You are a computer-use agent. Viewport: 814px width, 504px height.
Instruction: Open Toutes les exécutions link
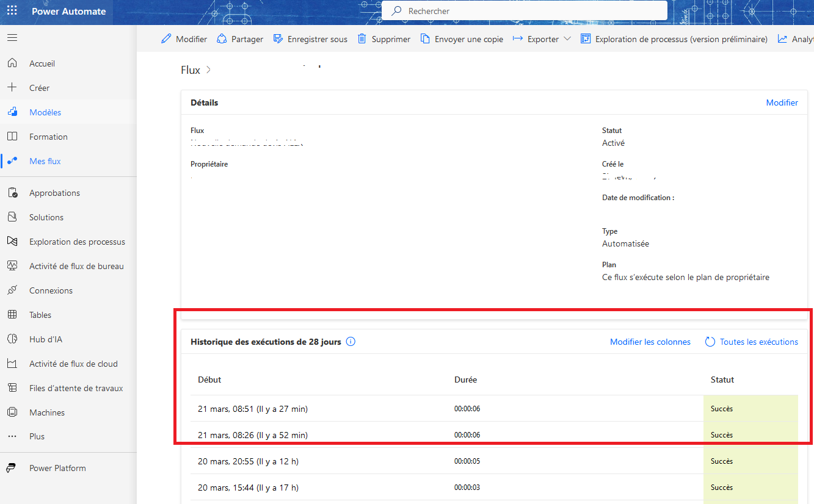tap(759, 342)
